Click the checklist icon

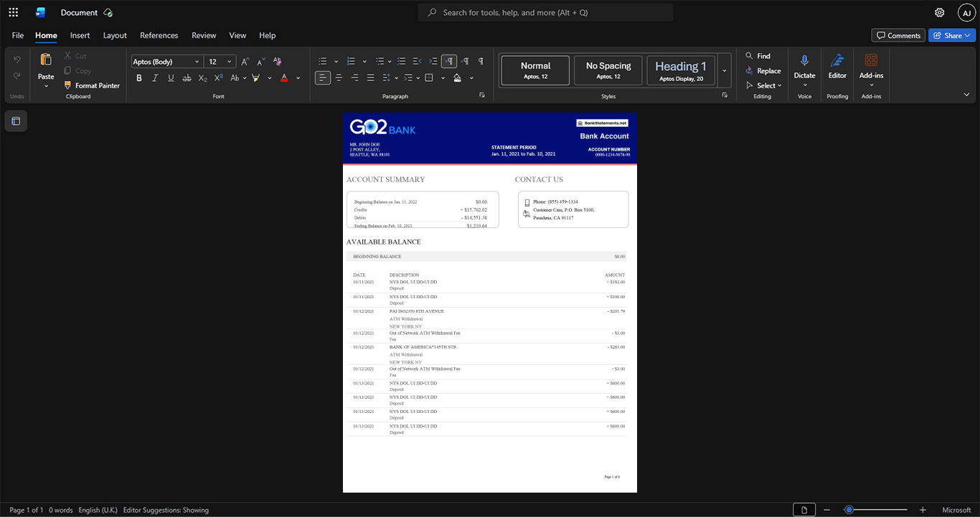click(x=401, y=62)
